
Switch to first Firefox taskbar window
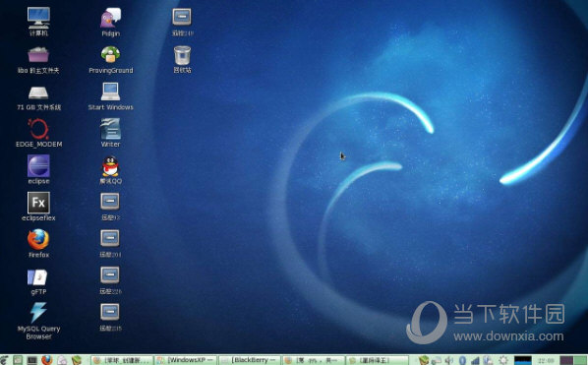click(122, 360)
